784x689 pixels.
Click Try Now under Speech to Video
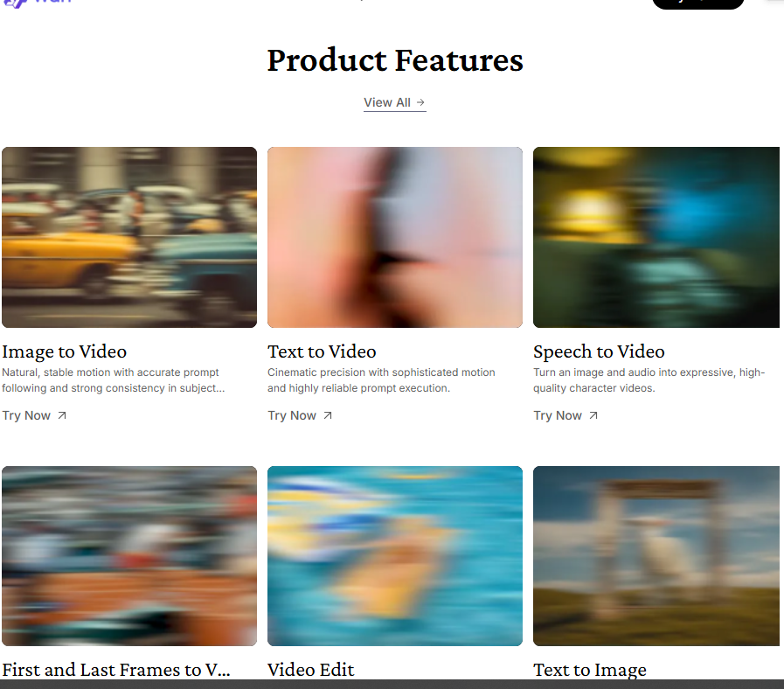coord(558,415)
